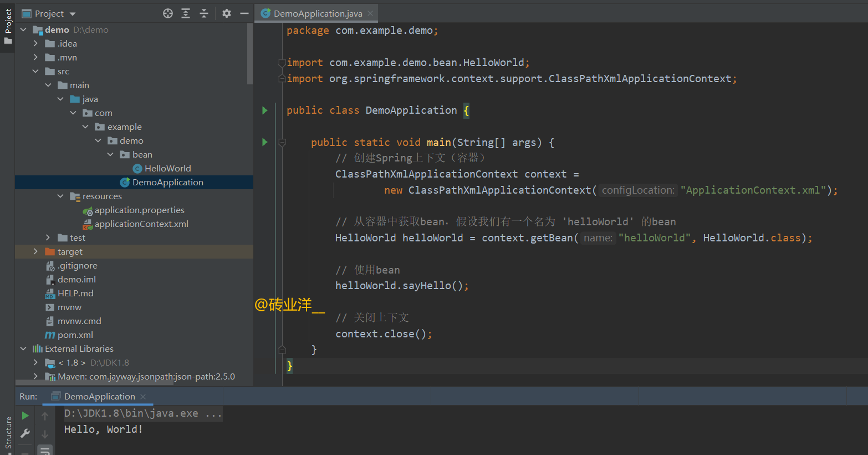The height and width of the screenshot is (455, 868).
Task: Toggle soft-wrap in Run console
Action: click(45, 450)
